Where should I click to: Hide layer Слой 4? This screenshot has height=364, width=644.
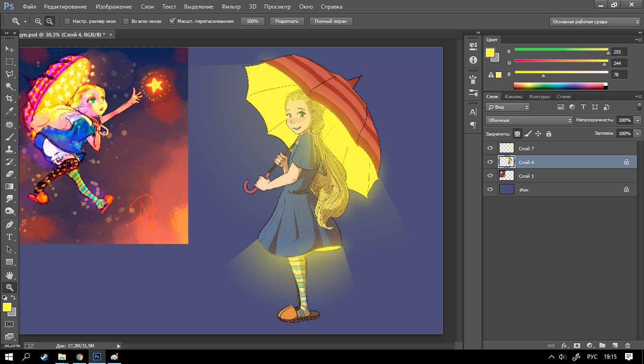coord(490,162)
